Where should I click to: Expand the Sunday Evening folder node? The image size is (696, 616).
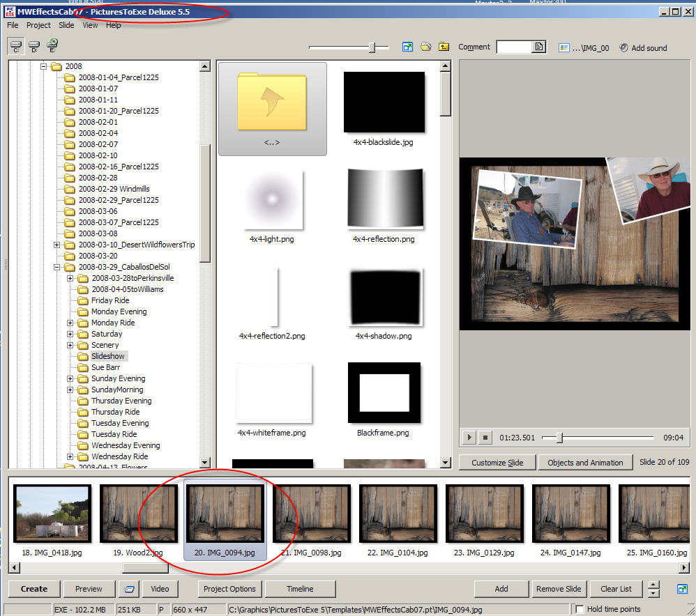tap(70, 378)
